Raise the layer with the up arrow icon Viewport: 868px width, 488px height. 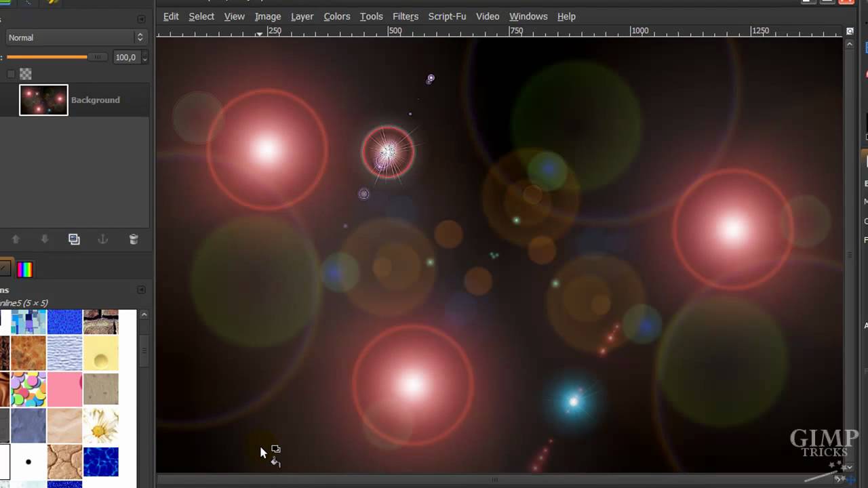coord(16,239)
